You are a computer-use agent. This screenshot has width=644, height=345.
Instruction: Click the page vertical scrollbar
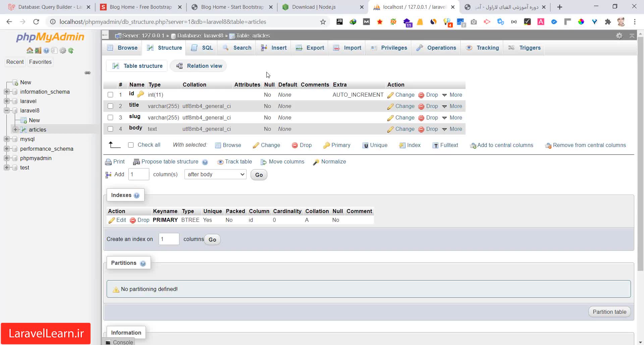(640, 151)
